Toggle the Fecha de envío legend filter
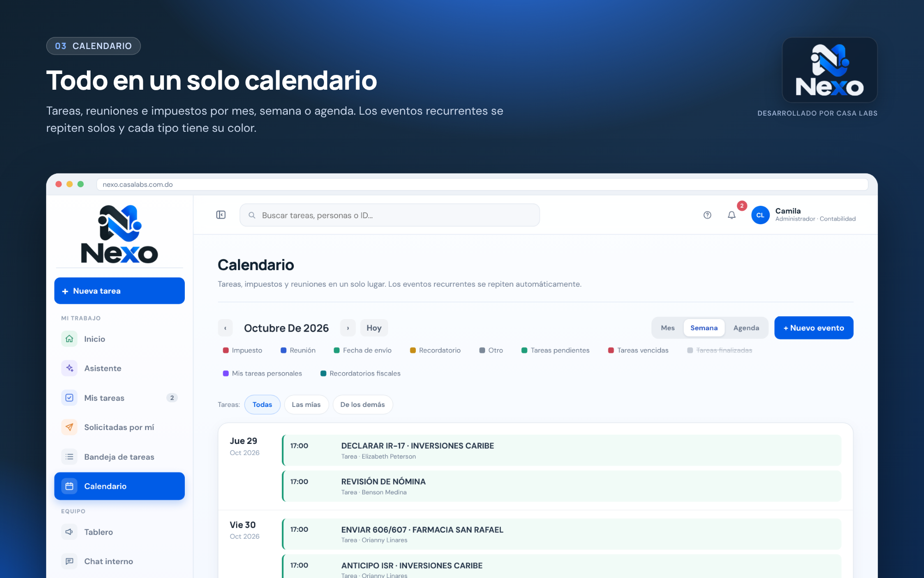 pyautogui.click(x=363, y=350)
